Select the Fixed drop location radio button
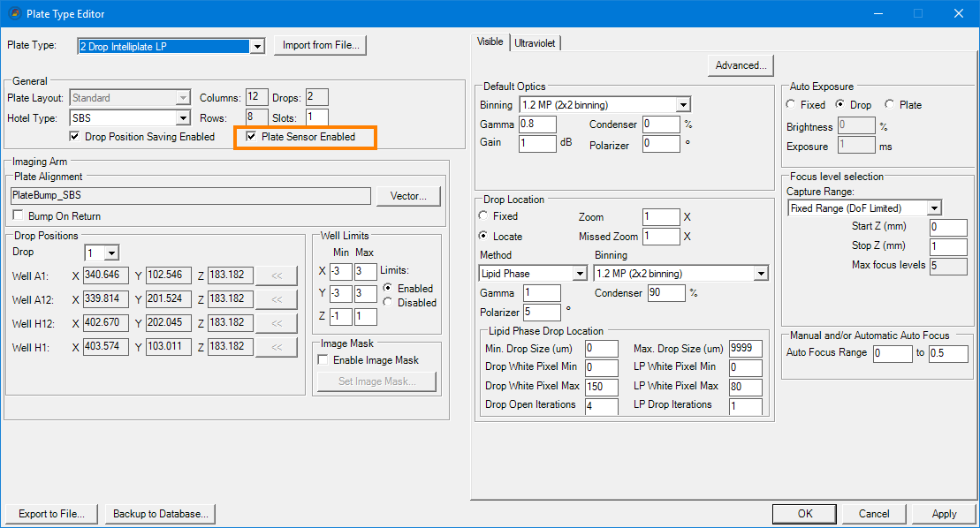The height and width of the screenshot is (528, 980). click(x=483, y=216)
